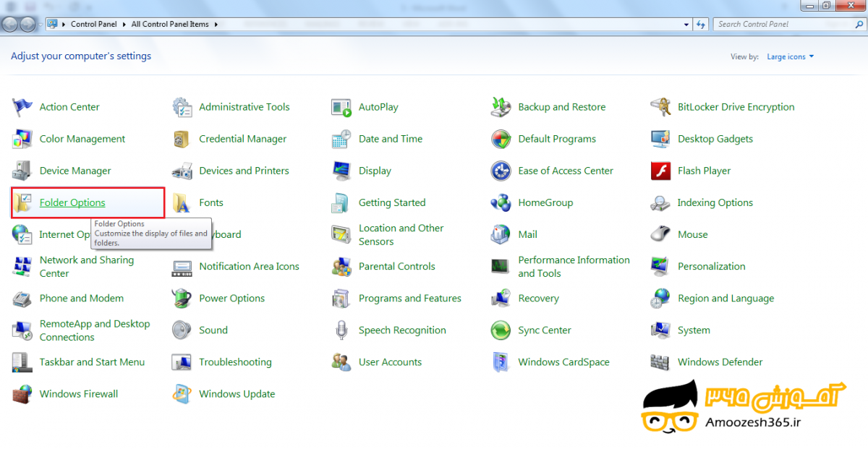Select All Control Panel Items breadcrumb
This screenshot has height=449, width=868.
(x=170, y=24)
